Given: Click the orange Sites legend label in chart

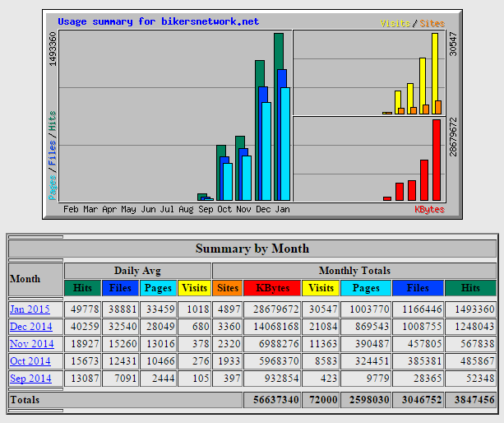Looking at the screenshot, I should tap(432, 24).
